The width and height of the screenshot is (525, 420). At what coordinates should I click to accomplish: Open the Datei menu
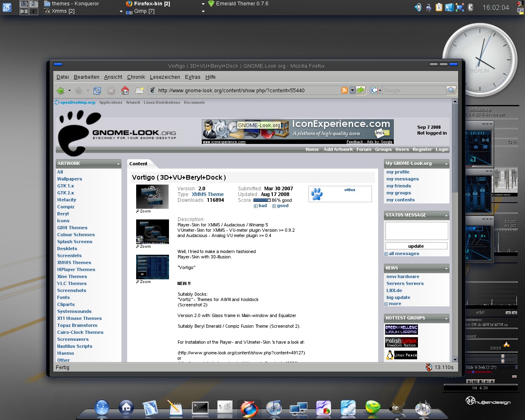pos(63,77)
